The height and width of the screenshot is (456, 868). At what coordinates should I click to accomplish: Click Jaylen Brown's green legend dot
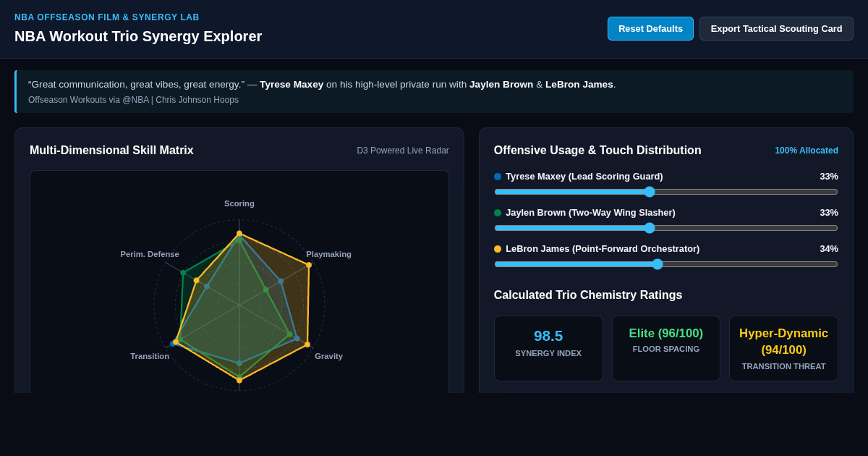pos(498,213)
